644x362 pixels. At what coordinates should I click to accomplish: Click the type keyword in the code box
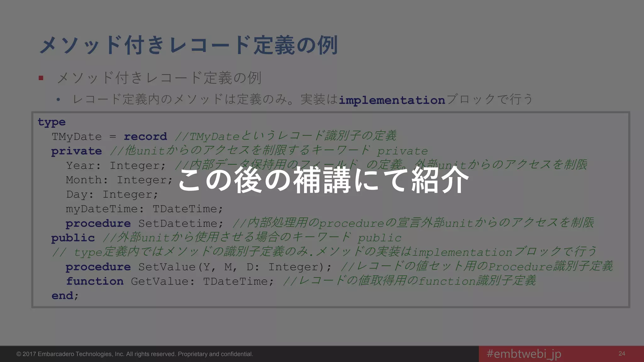click(52, 122)
